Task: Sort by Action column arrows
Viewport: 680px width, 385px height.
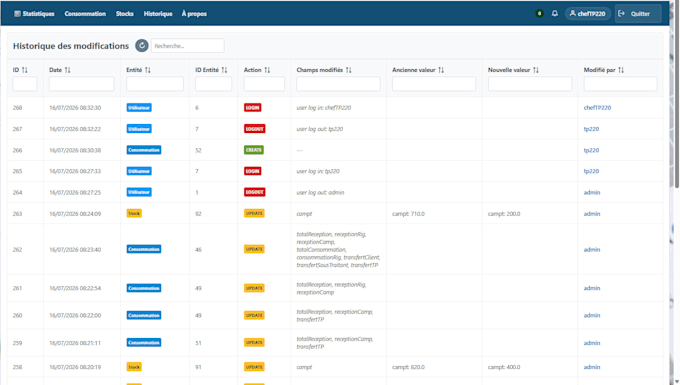Action: pos(267,70)
